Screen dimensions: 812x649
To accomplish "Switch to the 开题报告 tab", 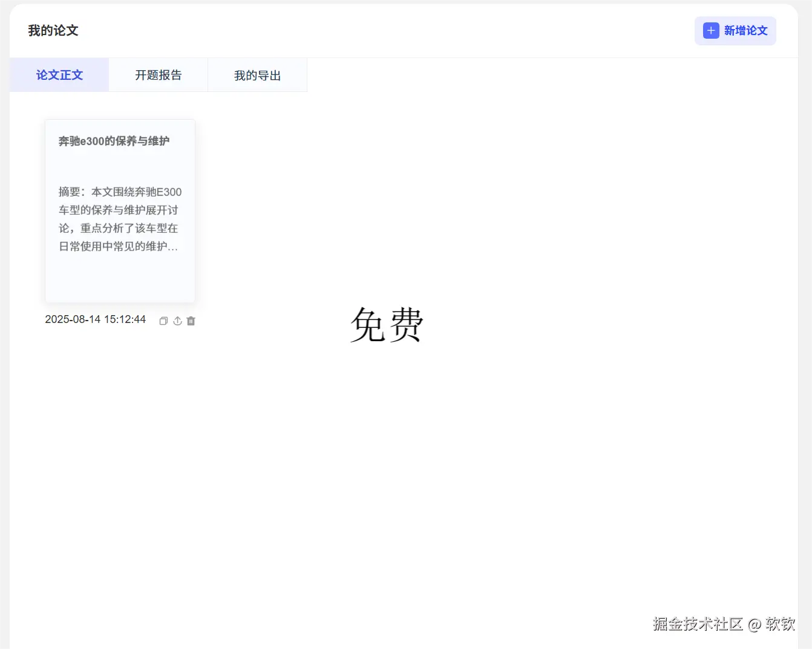I will click(158, 75).
